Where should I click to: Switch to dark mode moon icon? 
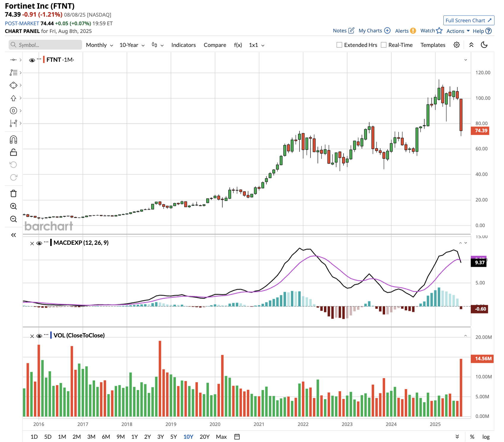[x=484, y=45]
